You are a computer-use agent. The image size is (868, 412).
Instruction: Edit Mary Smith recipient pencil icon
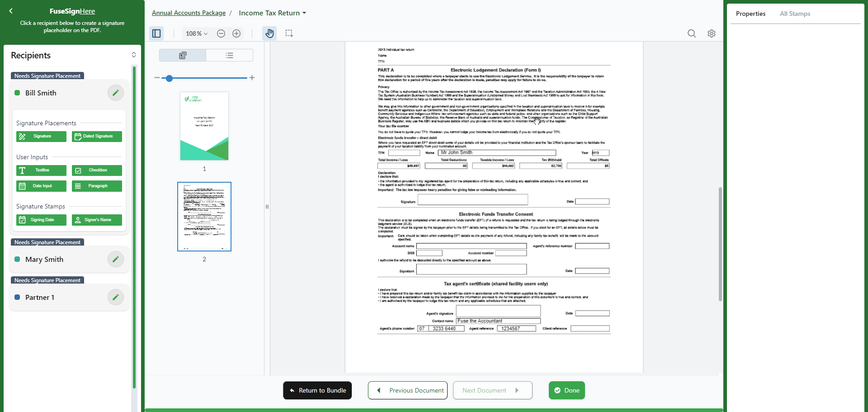[x=116, y=259]
